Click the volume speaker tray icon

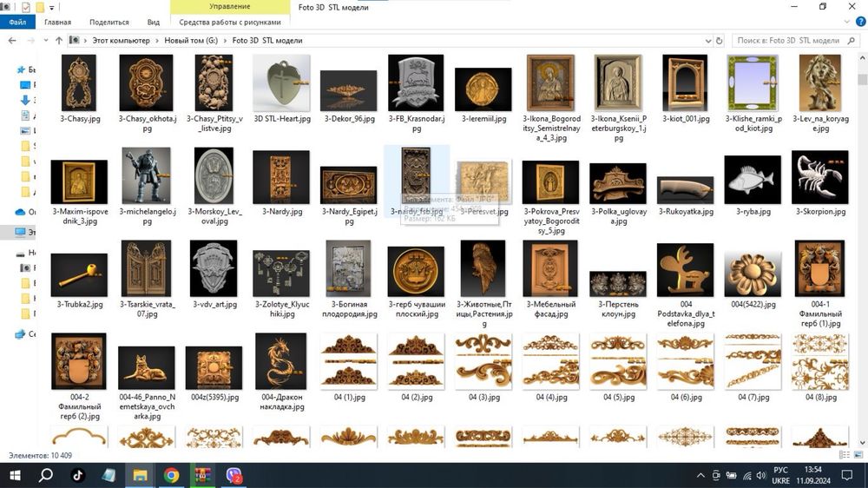click(761, 475)
